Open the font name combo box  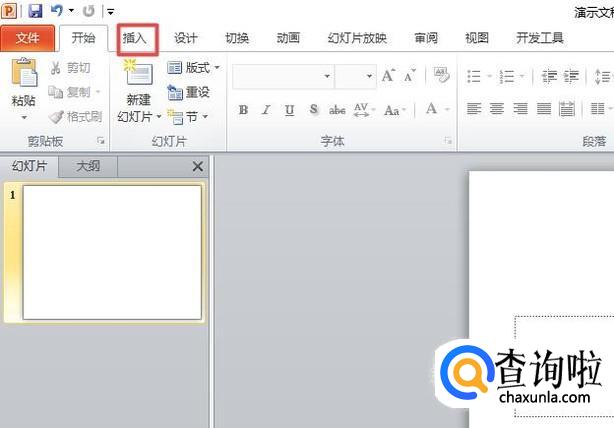(x=283, y=76)
